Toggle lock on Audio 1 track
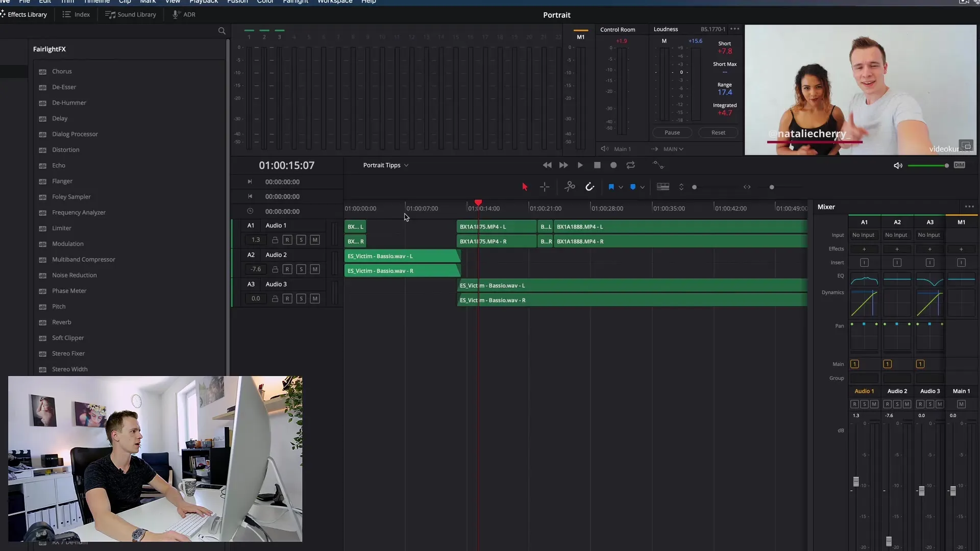The image size is (980, 551). point(275,240)
